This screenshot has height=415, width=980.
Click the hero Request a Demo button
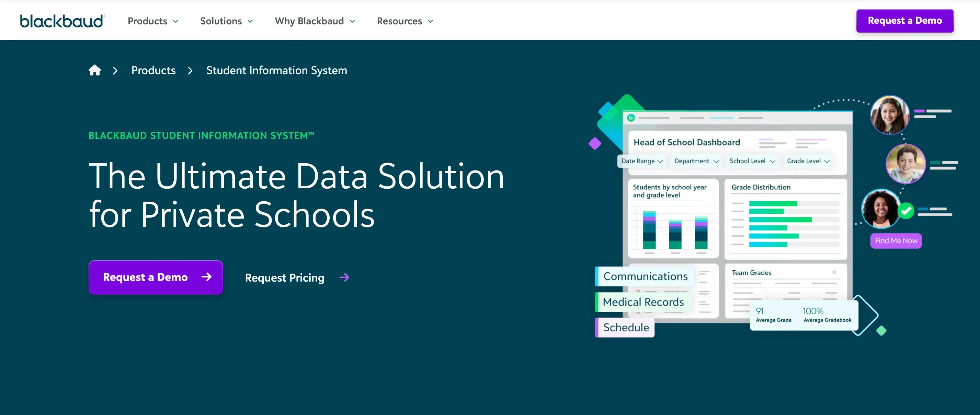tap(156, 277)
